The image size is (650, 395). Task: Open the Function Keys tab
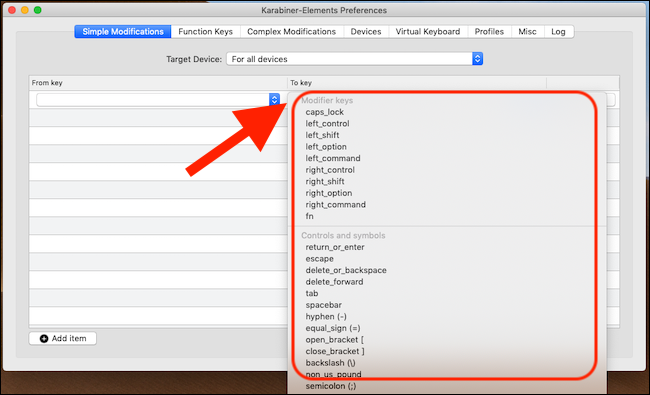click(x=205, y=32)
